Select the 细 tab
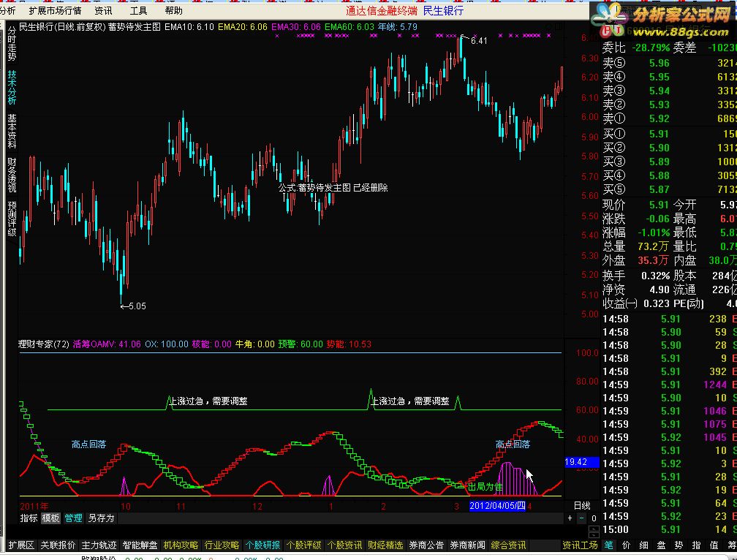Screen dimensions: 737x560 click(x=643, y=545)
